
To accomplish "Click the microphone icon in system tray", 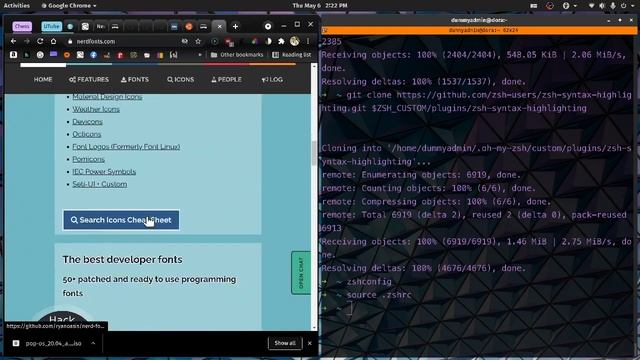I will pos(613,6).
